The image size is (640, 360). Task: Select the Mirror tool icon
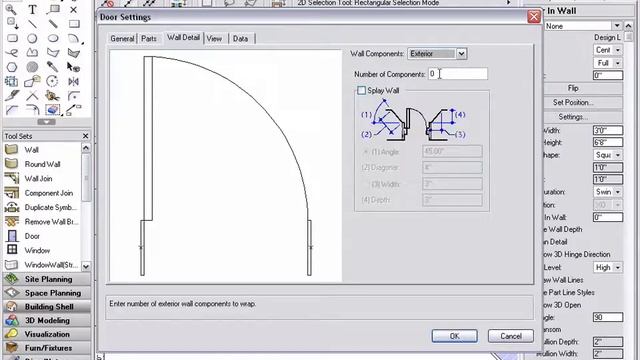coord(73,81)
